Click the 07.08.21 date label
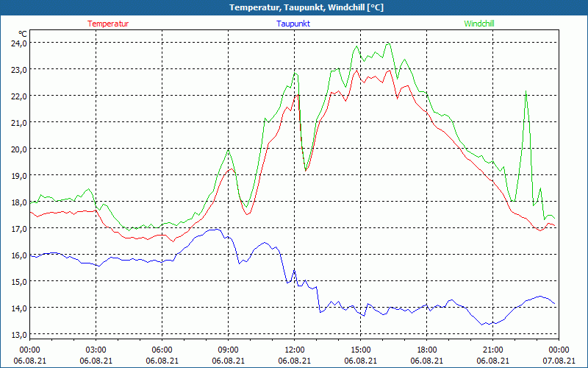Image resolution: width=588 pixels, height=368 pixels. tap(559, 361)
